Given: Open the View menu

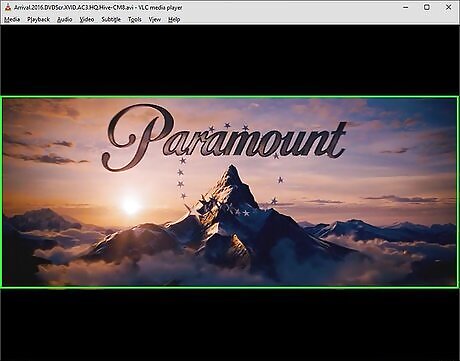Looking at the screenshot, I should pyautogui.click(x=155, y=20).
